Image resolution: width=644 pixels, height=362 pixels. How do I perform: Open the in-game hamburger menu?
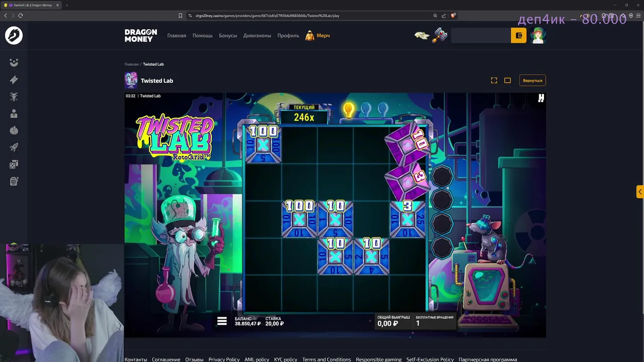222,321
